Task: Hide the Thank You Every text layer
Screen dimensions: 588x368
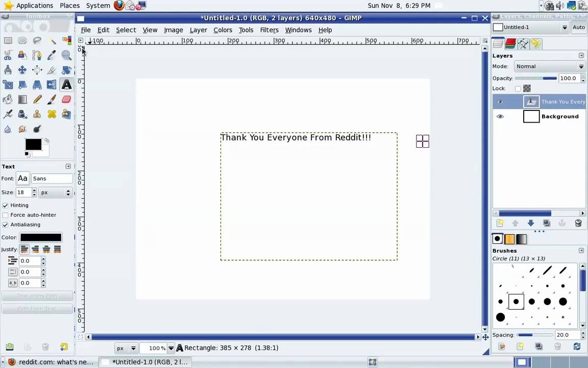Action: [500, 102]
